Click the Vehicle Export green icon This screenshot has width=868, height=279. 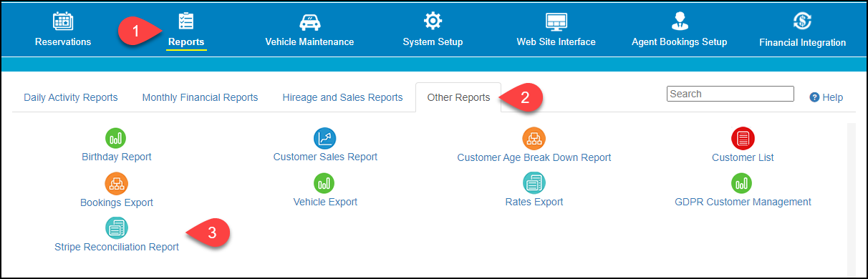325,183
